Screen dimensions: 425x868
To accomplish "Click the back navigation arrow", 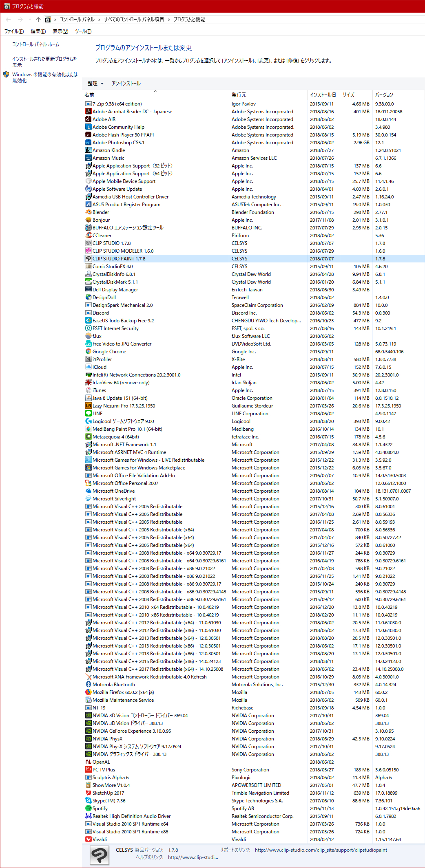I will pyautogui.click(x=8, y=20).
